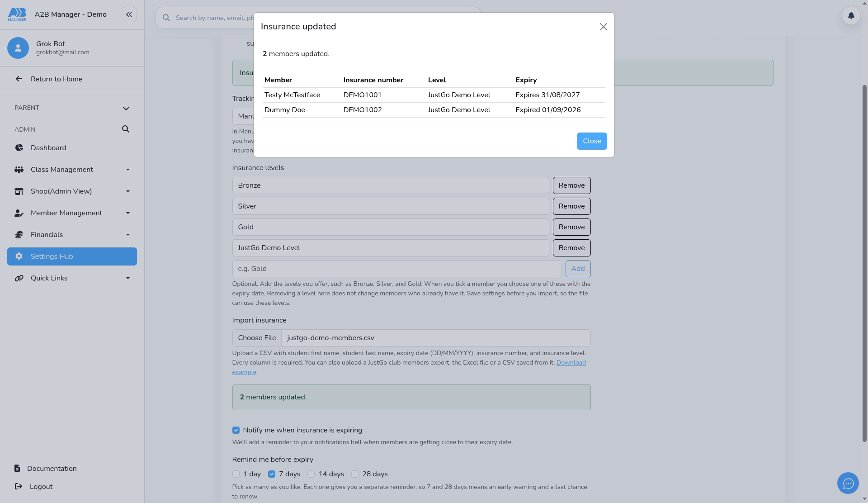
Task: Open the notifications bell
Action: click(851, 15)
